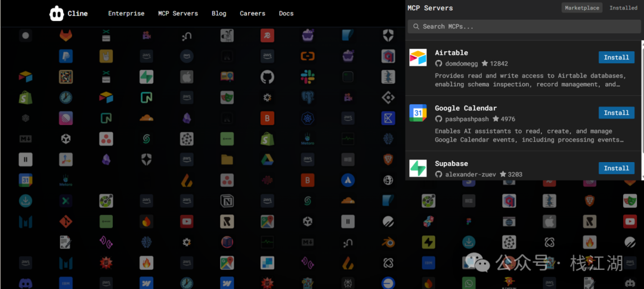Click the 3203 star count
Viewport: 644px width, 289px height.
[515, 175]
